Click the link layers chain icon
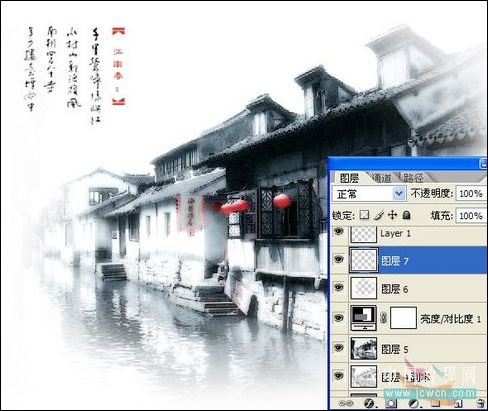The width and height of the screenshot is (488, 411). pyautogui.click(x=345, y=403)
